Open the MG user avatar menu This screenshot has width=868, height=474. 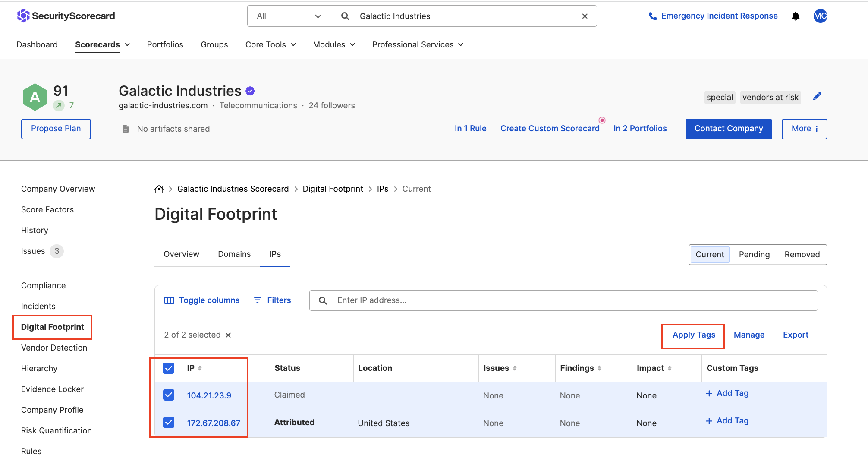[820, 16]
